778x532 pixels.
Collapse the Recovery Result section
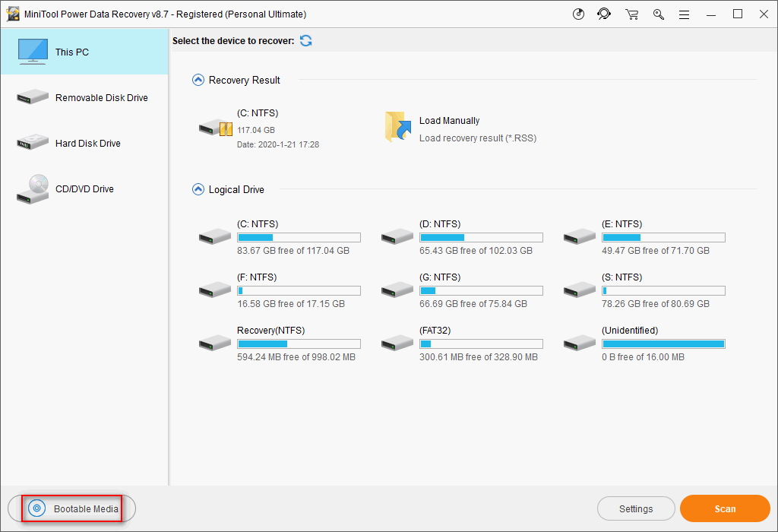click(198, 80)
